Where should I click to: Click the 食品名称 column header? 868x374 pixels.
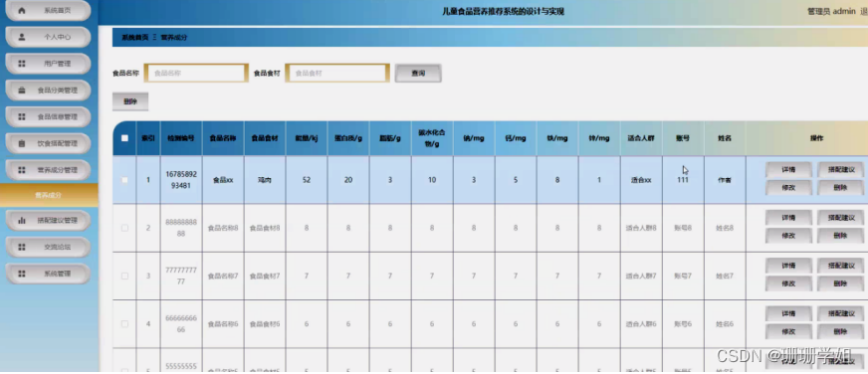(x=223, y=138)
